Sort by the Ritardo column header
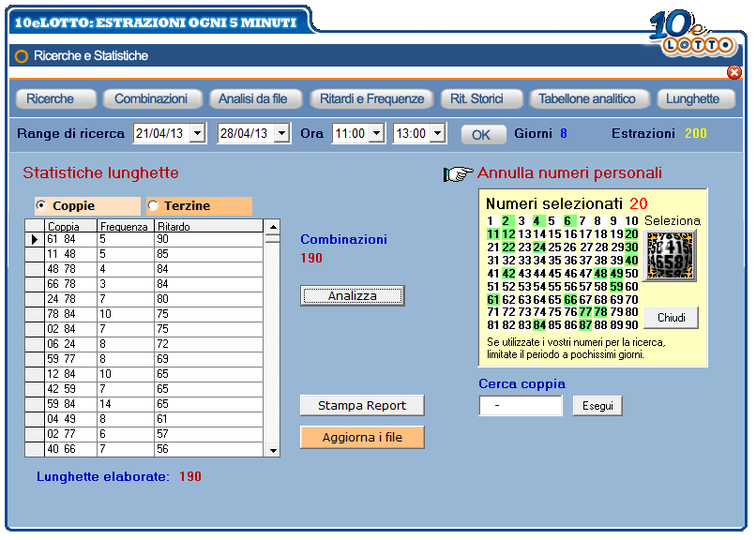This screenshot has height=540, width=756. pos(208,226)
